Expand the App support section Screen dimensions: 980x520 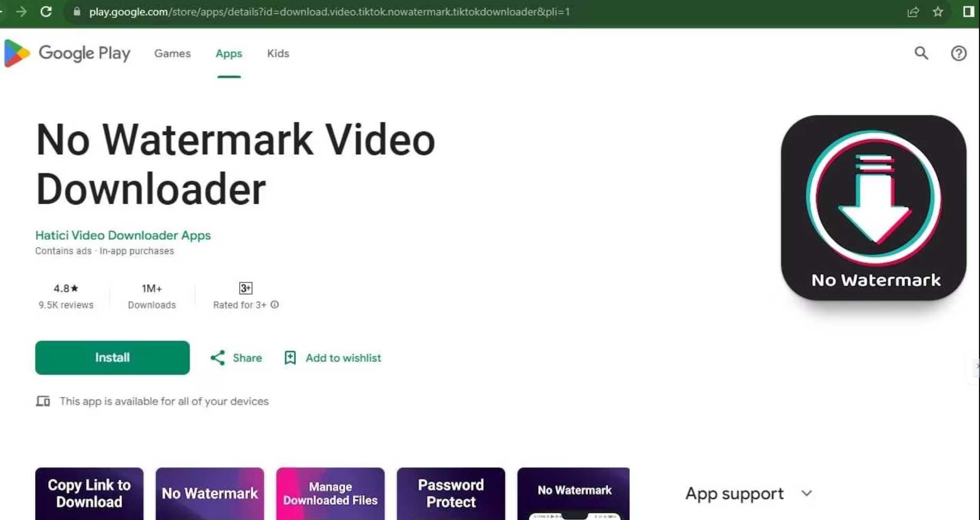(807, 493)
